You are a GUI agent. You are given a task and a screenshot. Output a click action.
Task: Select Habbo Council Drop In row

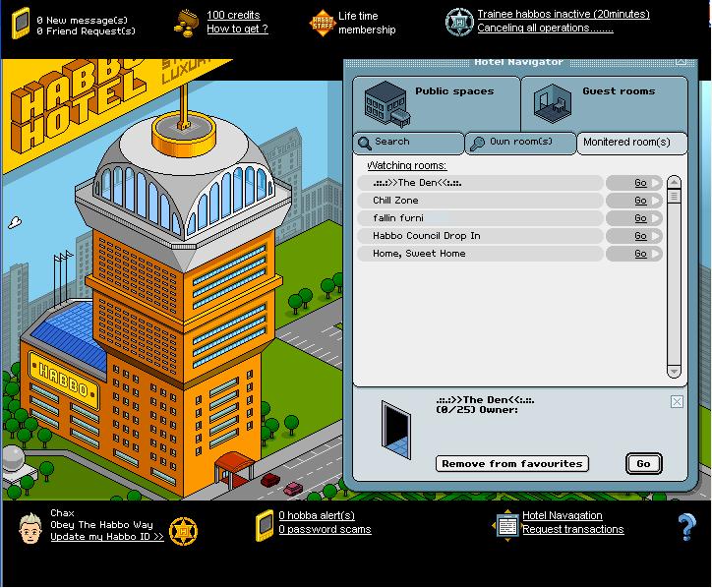pyautogui.click(x=481, y=236)
